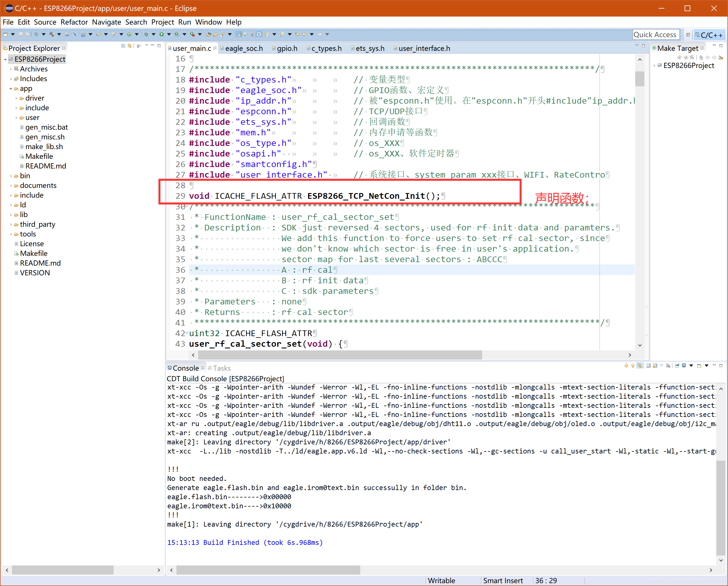Image resolution: width=728 pixels, height=586 pixels.
Task: Click Collapse All in Project Explorer
Action: coord(123,46)
